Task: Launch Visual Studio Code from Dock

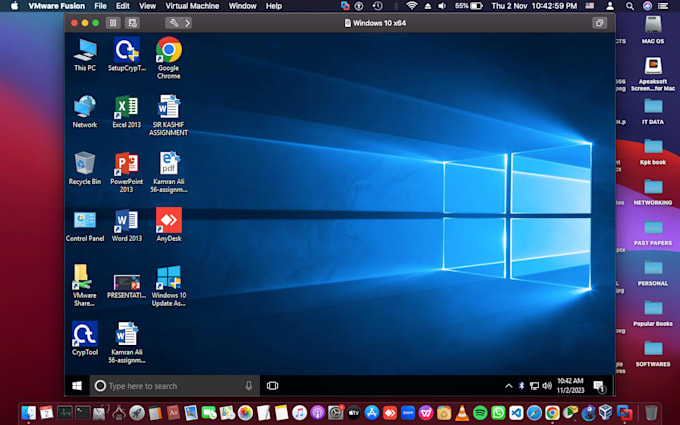Action: click(x=516, y=413)
